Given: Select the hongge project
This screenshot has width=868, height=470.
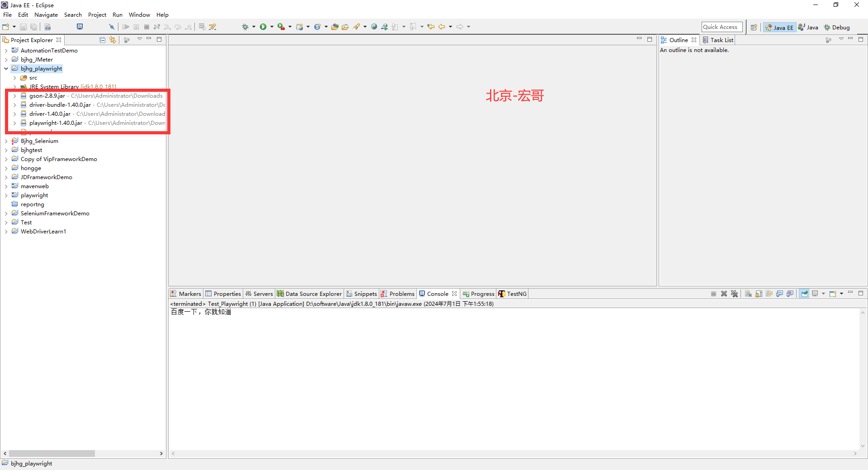Looking at the screenshot, I should (x=31, y=168).
